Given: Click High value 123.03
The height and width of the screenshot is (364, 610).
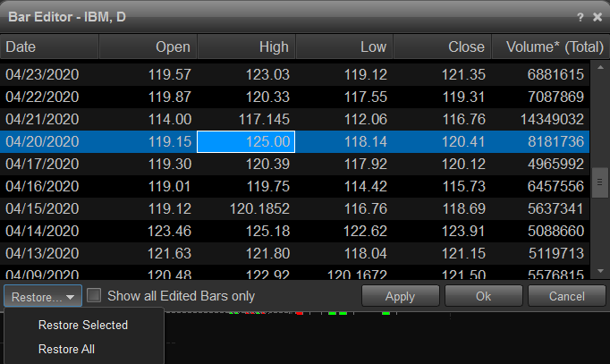Looking at the screenshot, I should [x=267, y=74].
